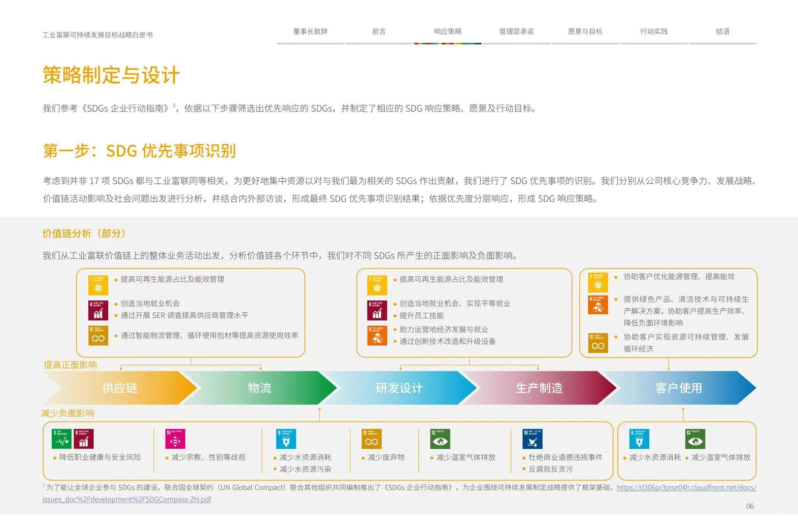This screenshot has width=798, height=532.
Task: Click SDG 12 icon above 减少废弃物
Action: click(371, 439)
